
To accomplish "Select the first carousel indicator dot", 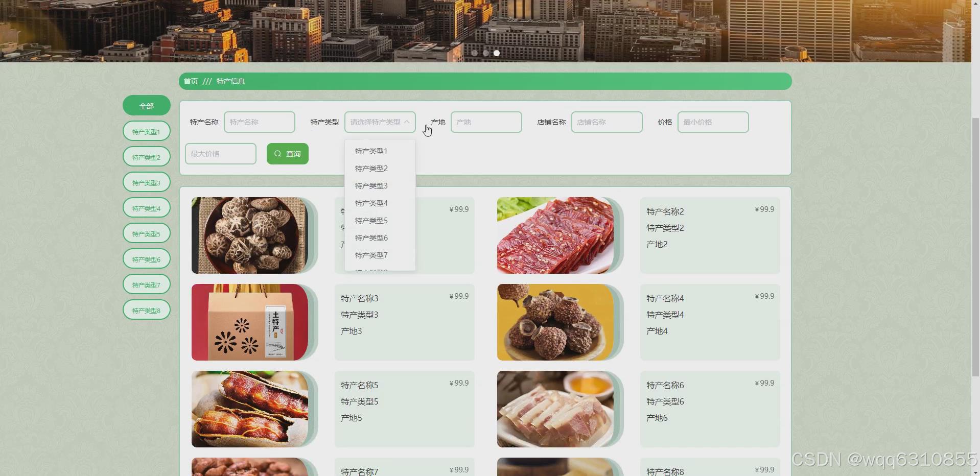I will point(475,53).
